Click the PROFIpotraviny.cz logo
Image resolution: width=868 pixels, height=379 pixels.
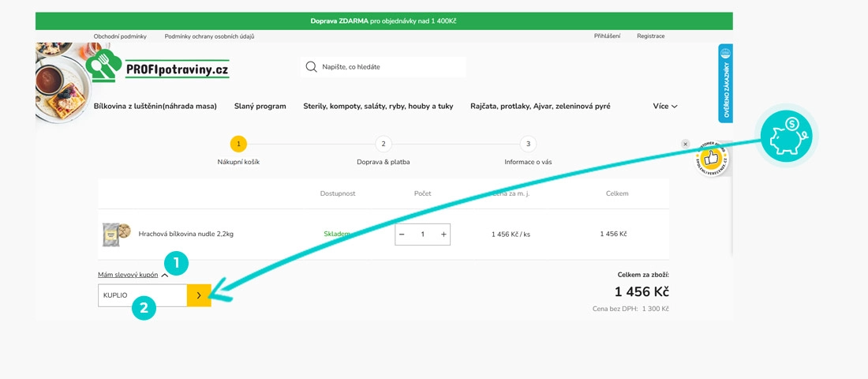[157, 66]
